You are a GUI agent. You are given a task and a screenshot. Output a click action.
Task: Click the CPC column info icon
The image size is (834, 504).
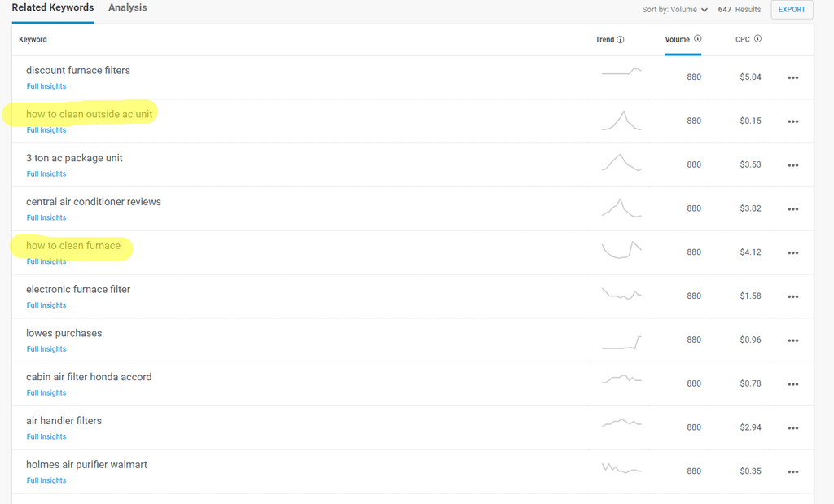758,39
